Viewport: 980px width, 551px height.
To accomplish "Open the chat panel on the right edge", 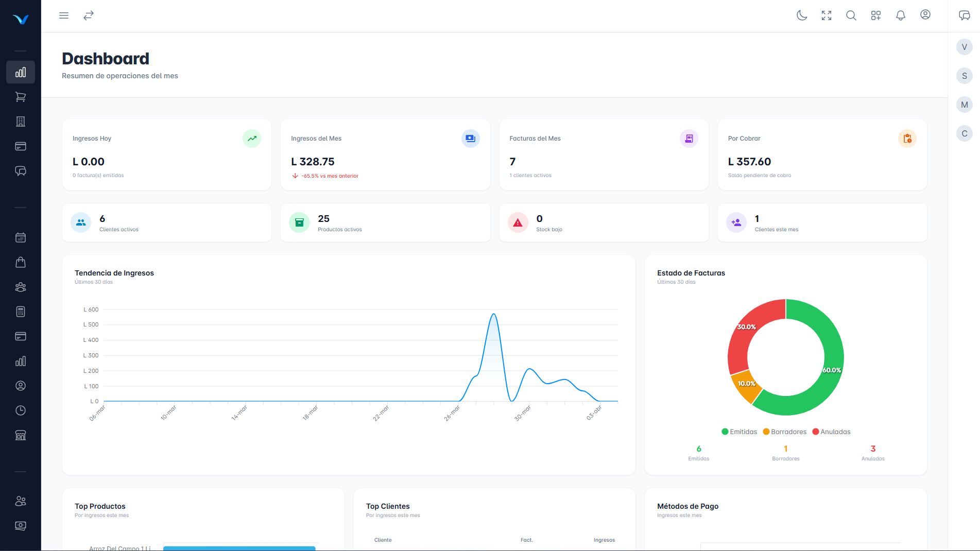I will pos(964,15).
